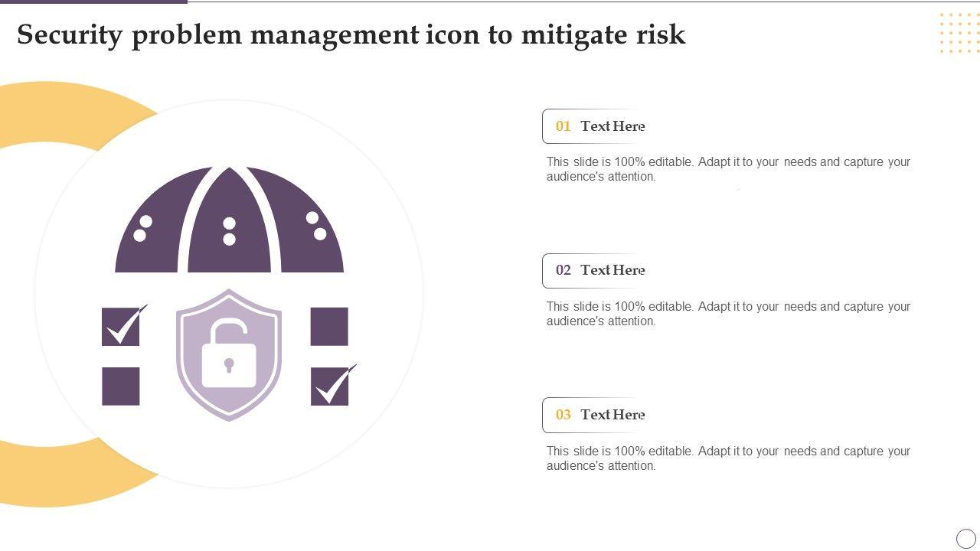
Task: Click the description text under item 03
Action: tap(727, 458)
